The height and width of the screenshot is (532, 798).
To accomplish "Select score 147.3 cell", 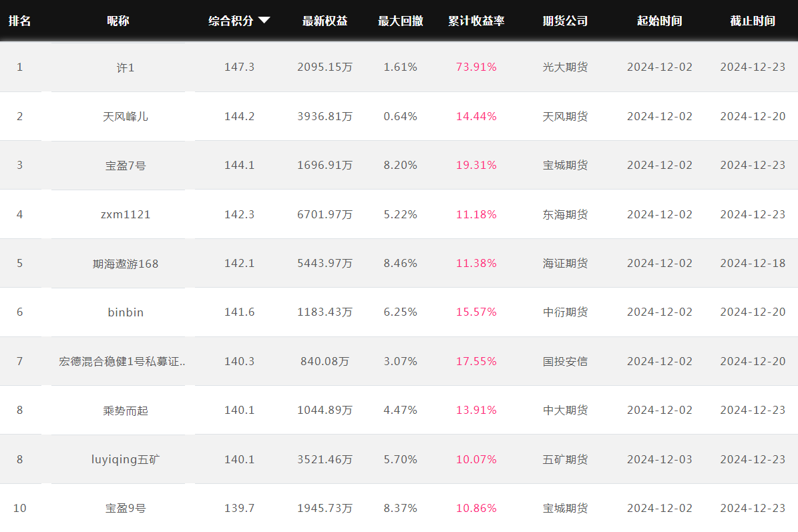I will coord(239,67).
